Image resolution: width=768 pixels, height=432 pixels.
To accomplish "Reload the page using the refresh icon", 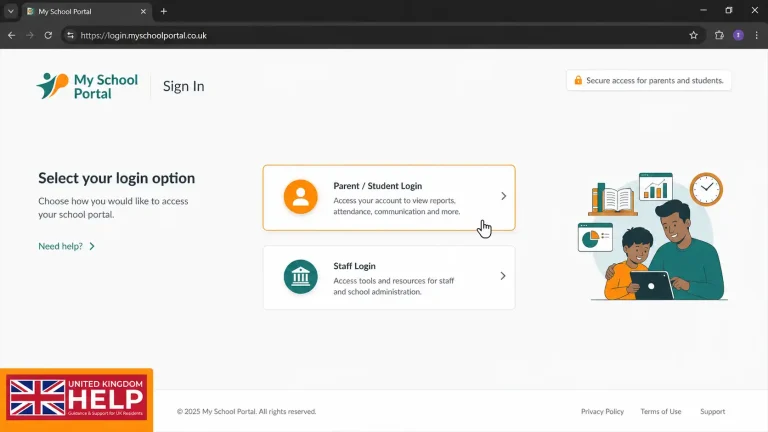I will [48, 35].
